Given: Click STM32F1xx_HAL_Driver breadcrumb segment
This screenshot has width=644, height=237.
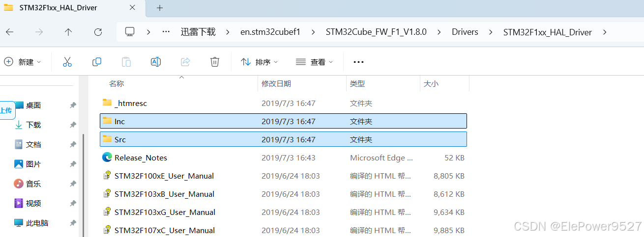Looking at the screenshot, I should pyautogui.click(x=548, y=32).
